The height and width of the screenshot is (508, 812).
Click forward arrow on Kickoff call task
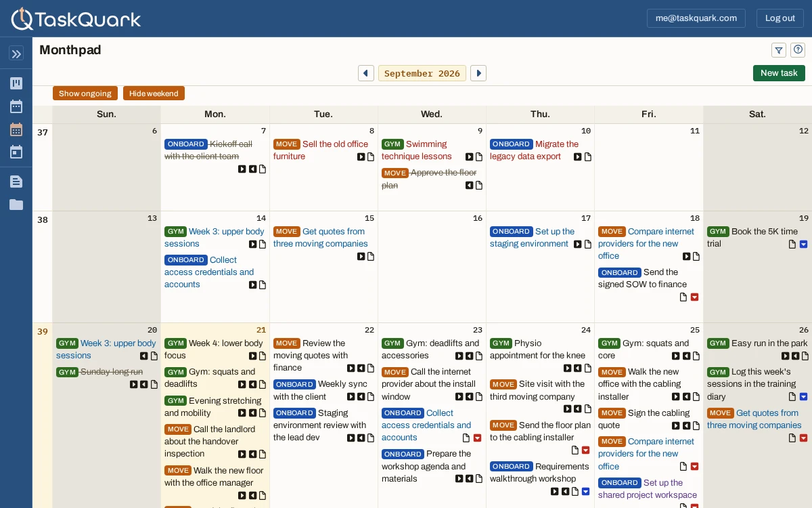(242, 169)
